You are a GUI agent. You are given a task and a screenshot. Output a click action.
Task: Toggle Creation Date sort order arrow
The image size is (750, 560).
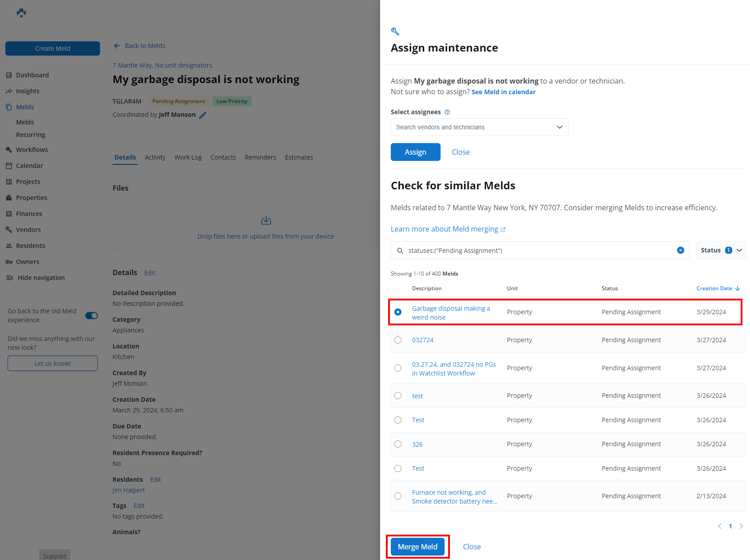click(738, 288)
